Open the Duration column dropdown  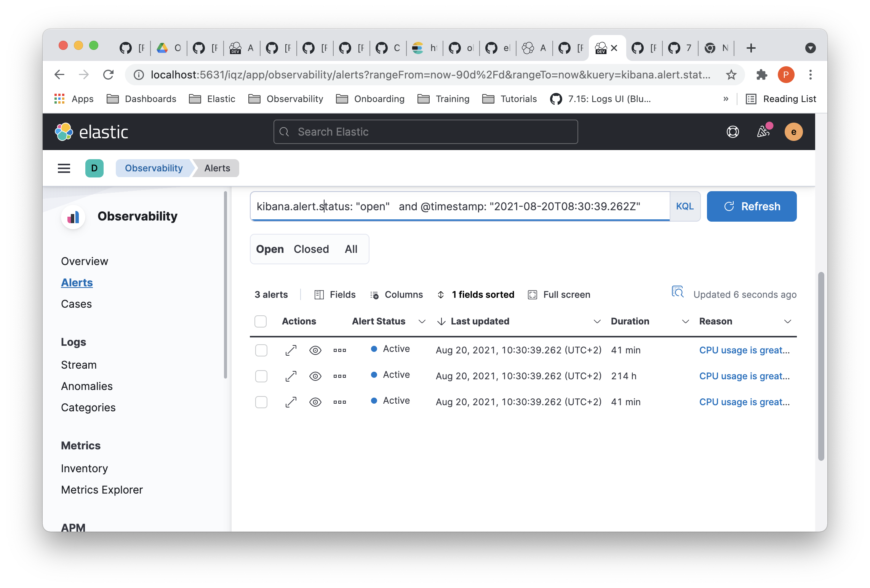(686, 321)
